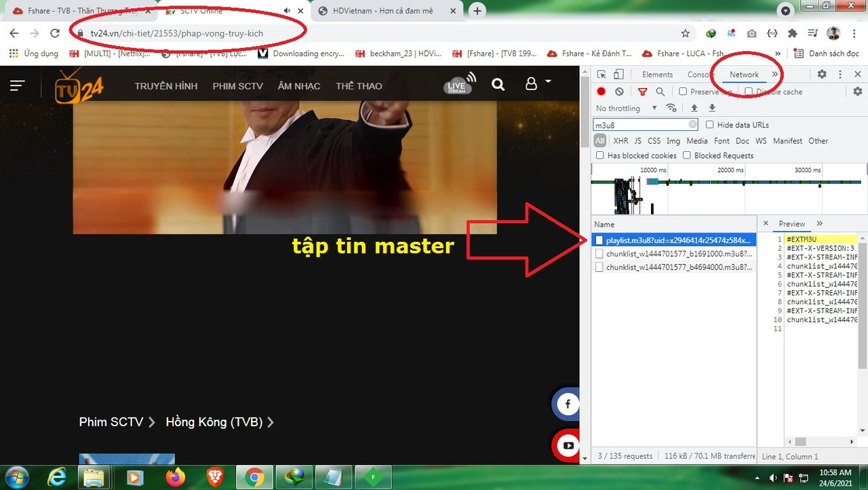Open PHIM SCTV menu
The width and height of the screenshot is (868, 490).
(x=237, y=86)
